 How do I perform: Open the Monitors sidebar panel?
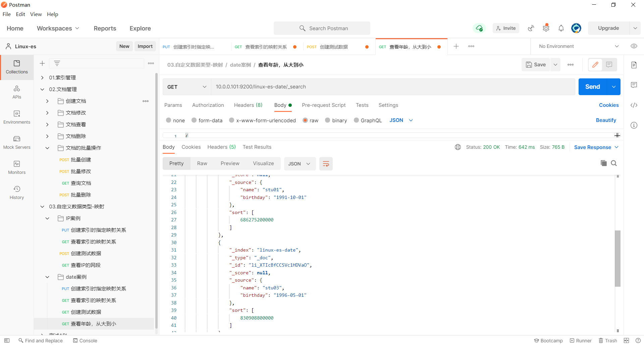pos(17,168)
